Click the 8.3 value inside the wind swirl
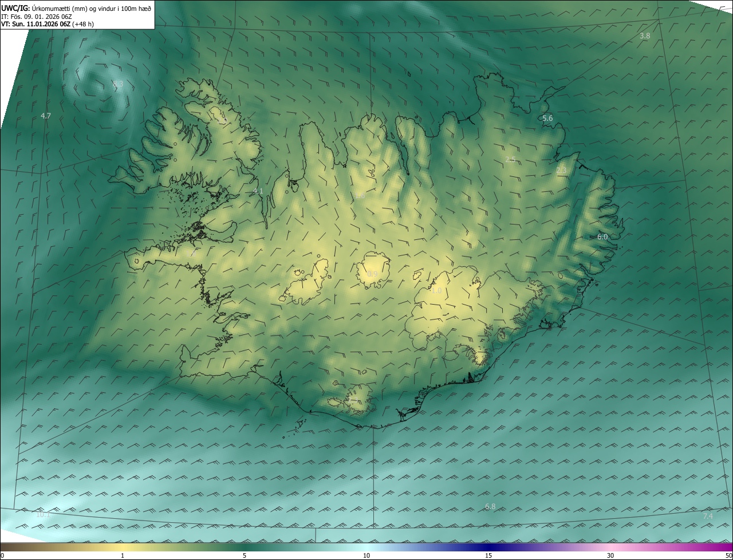733x560 pixels. 118,84
